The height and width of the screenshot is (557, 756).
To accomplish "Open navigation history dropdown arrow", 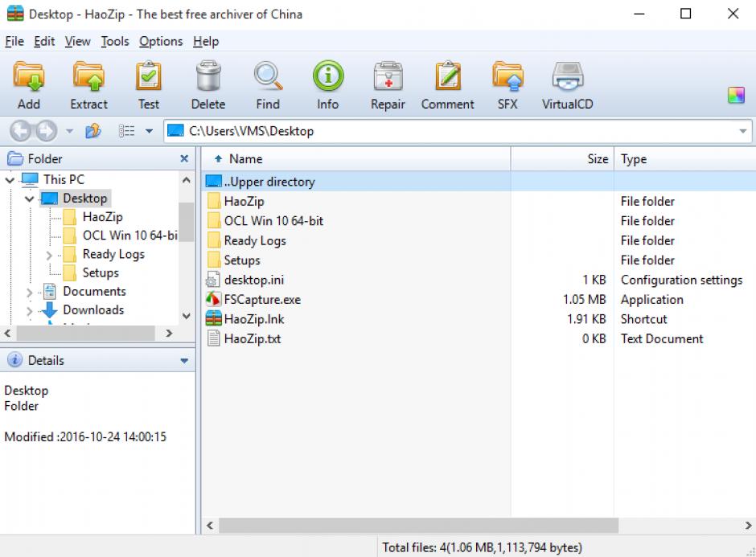I will 69,130.
